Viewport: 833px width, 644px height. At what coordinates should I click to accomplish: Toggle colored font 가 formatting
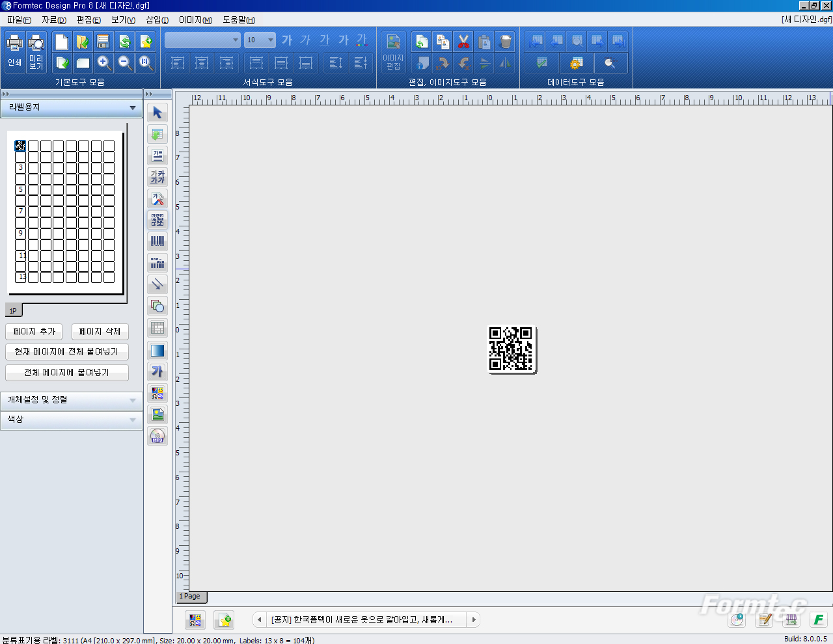click(x=362, y=40)
